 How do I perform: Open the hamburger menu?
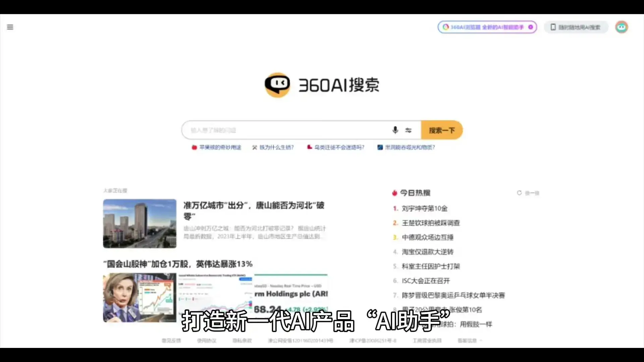(x=10, y=27)
